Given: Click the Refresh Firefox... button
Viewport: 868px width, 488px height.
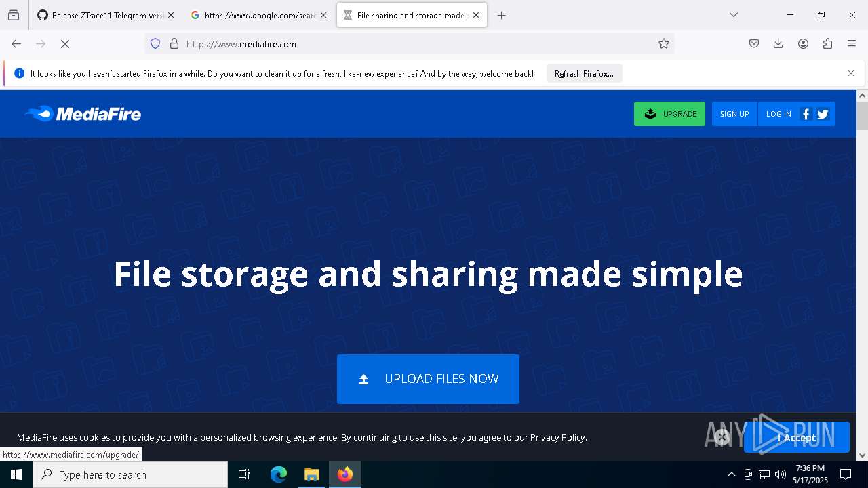Looking at the screenshot, I should 584,73.
